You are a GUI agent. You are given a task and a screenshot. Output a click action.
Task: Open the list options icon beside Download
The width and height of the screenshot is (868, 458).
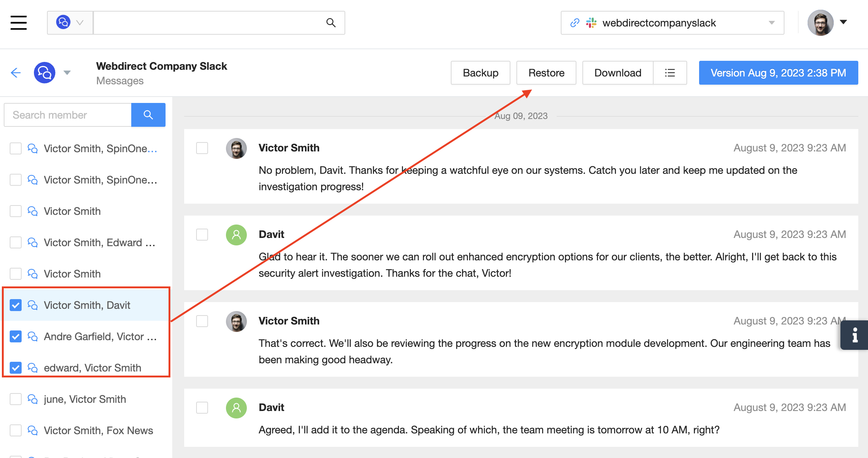tap(670, 73)
